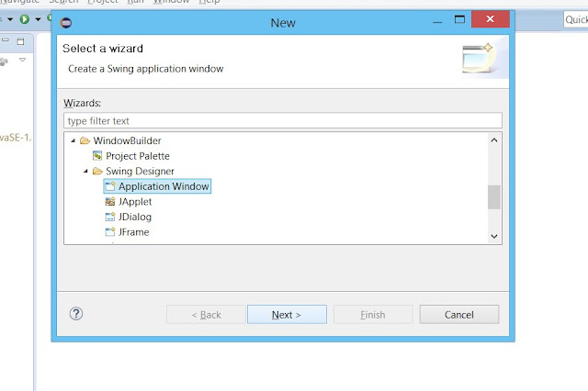
Task: Select the WindowBuilder folder label
Action: (127, 140)
